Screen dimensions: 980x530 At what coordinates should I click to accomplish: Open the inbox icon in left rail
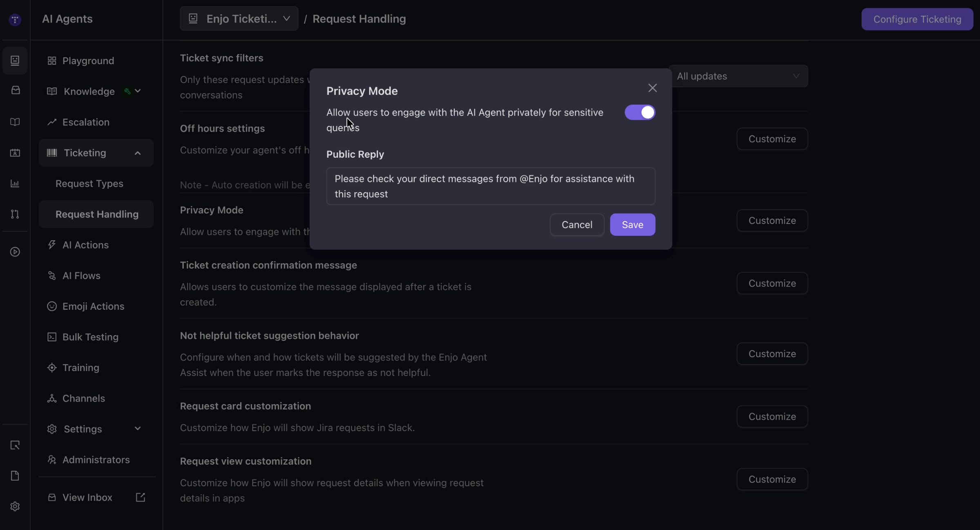(15, 90)
